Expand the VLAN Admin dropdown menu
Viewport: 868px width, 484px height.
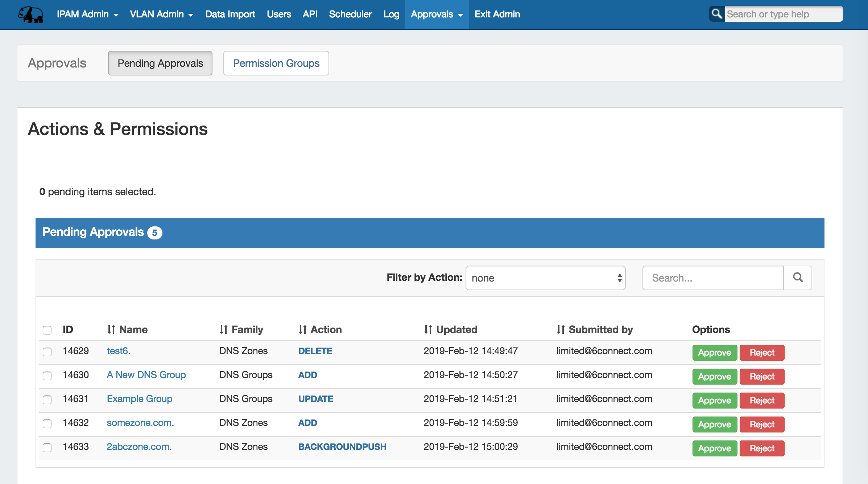(x=161, y=14)
